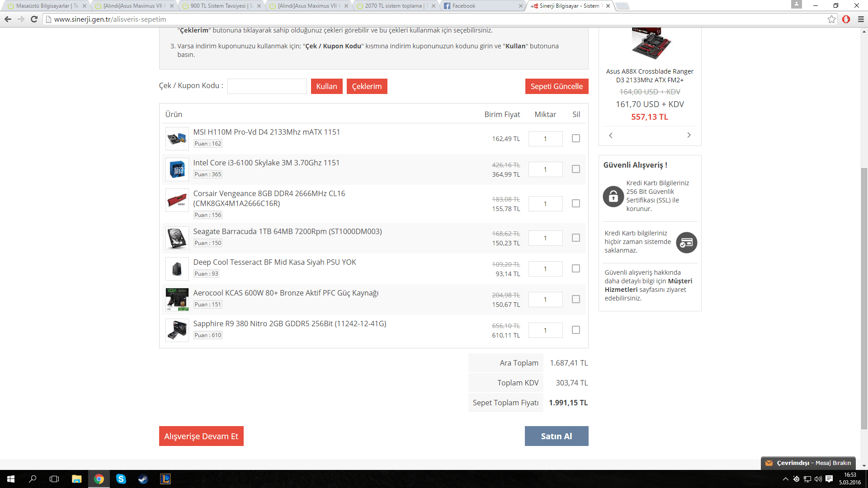Click the Çek / Kupon Kodu input field

click(x=267, y=86)
